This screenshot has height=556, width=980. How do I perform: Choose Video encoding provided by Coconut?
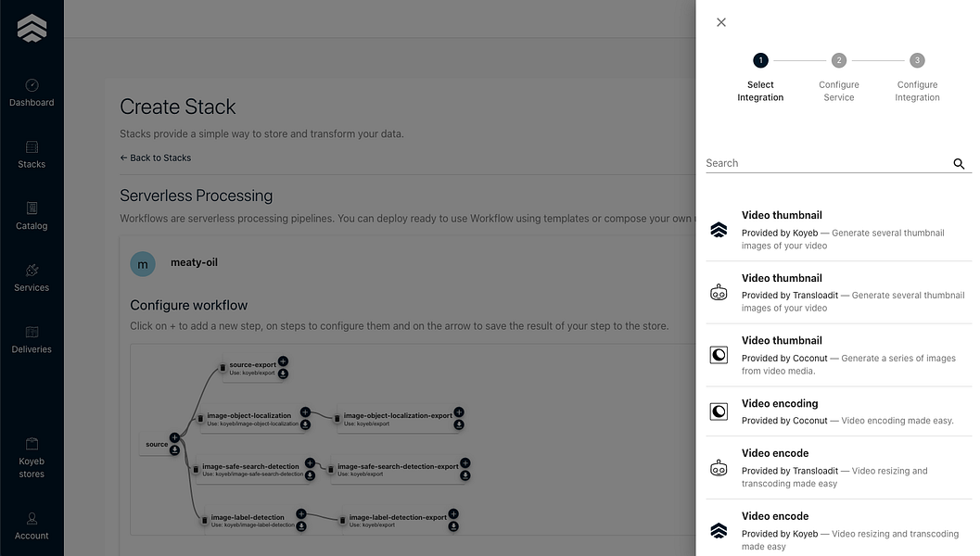[838, 411]
